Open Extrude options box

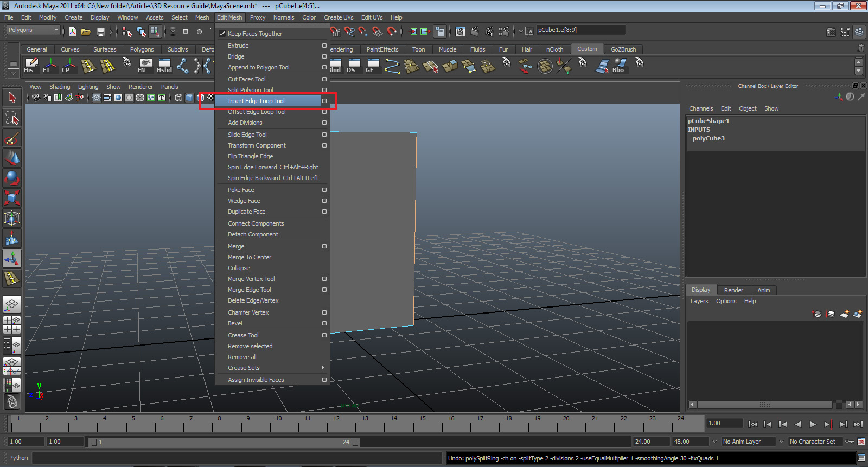click(x=324, y=46)
